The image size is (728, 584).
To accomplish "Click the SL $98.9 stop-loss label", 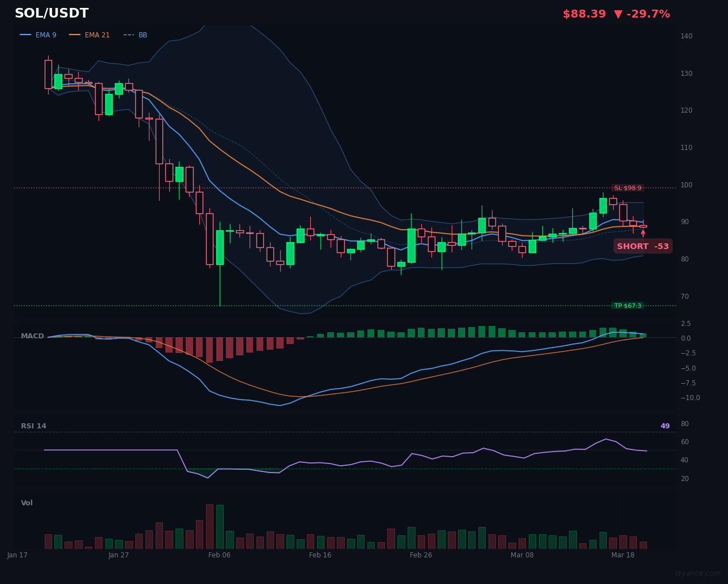I will [627, 187].
